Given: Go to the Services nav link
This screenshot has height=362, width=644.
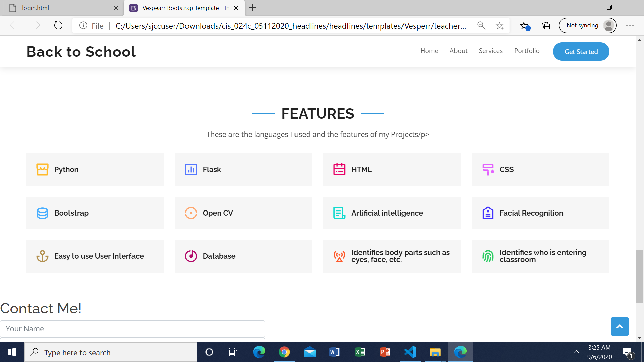Looking at the screenshot, I should [490, 51].
